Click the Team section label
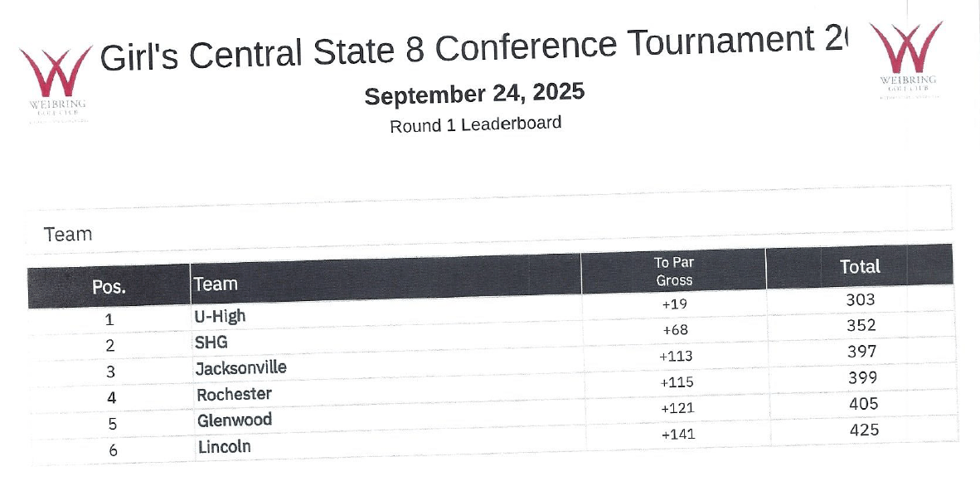 67,235
